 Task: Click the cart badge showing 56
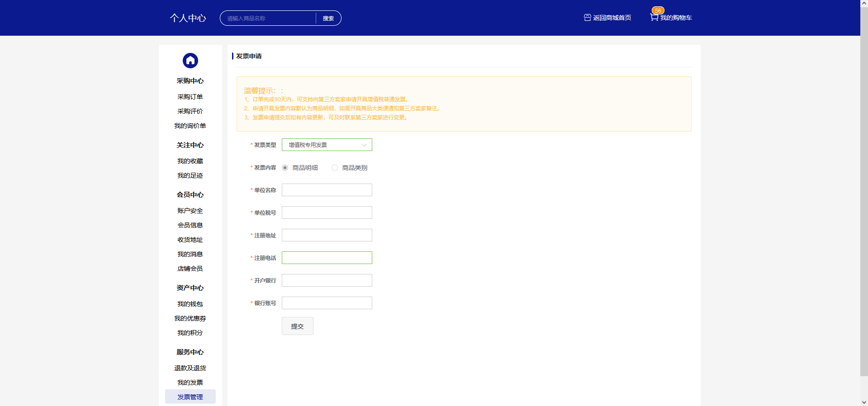(658, 10)
